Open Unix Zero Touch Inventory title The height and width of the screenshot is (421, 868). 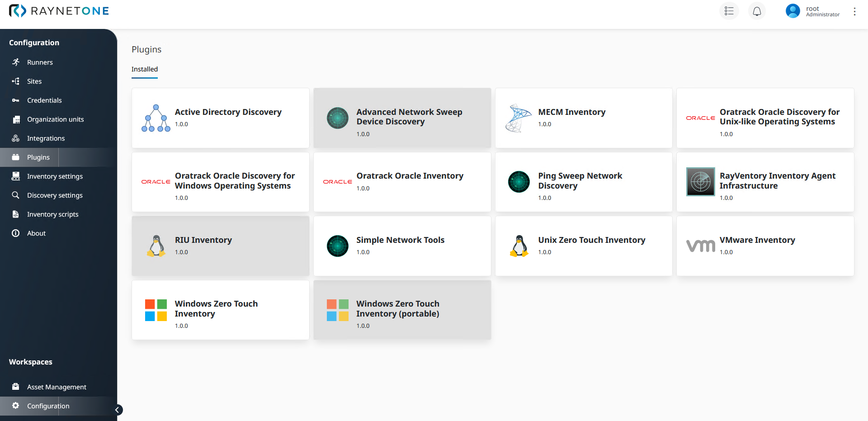[x=591, y=240]
